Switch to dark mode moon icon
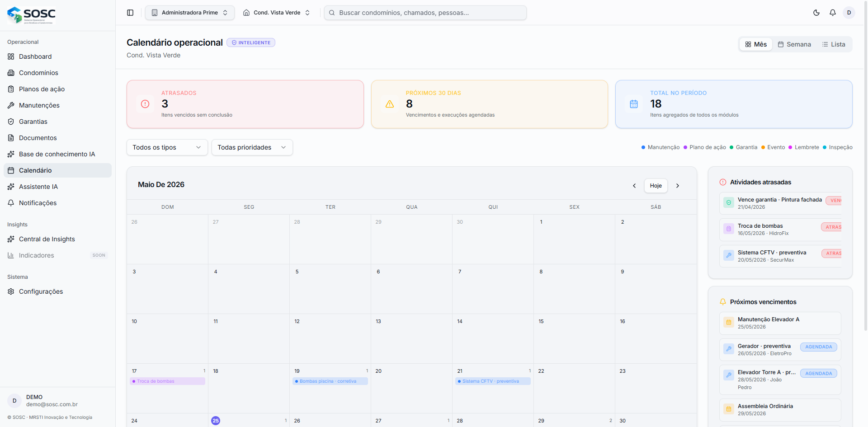The image size is (868, 427). 816,13
